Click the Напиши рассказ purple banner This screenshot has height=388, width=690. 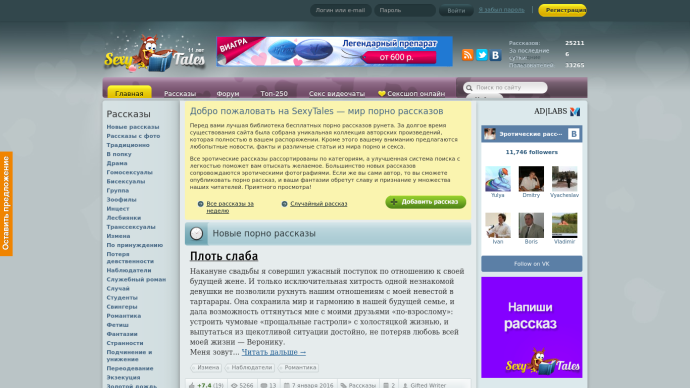[532, 327]
